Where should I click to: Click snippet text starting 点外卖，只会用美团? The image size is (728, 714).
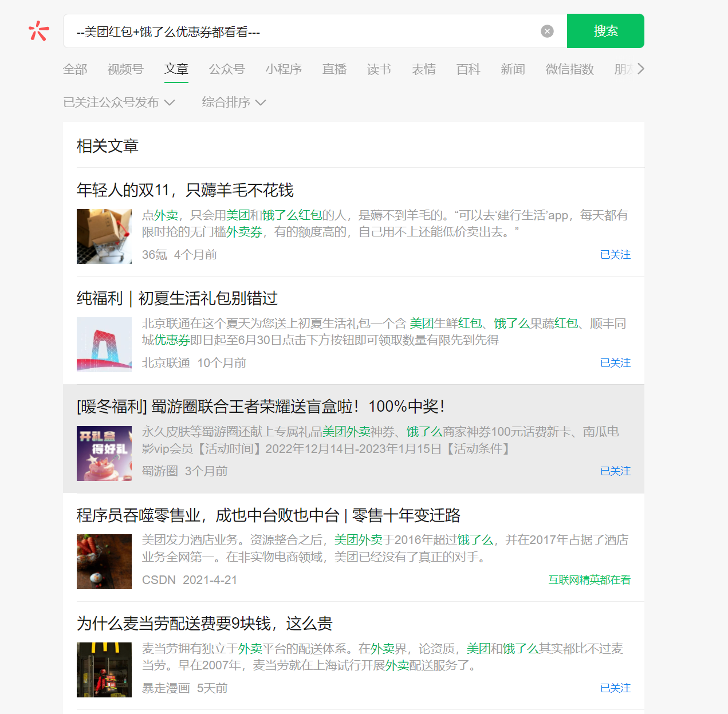(385, 223)
